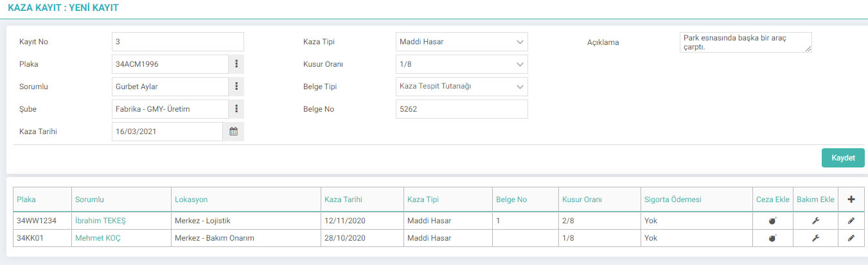Viewport: 868px width, 265px height.
Task: Sort by the Kaza Tarihi column header
Action: [343, 200]
